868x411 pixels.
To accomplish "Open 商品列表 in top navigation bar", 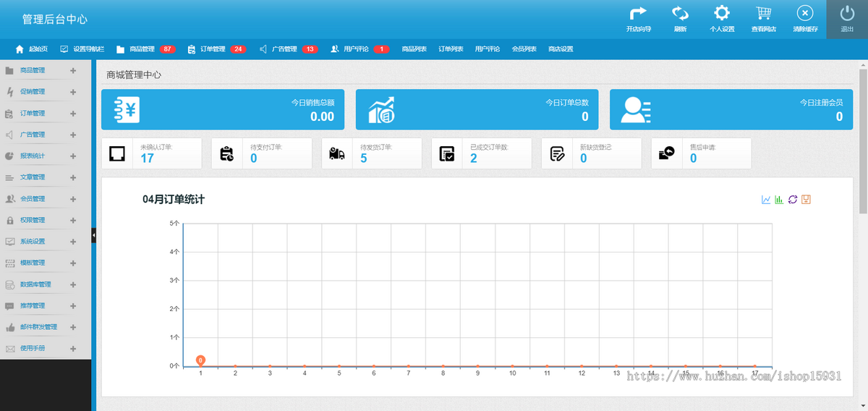I will click(414, 49).
